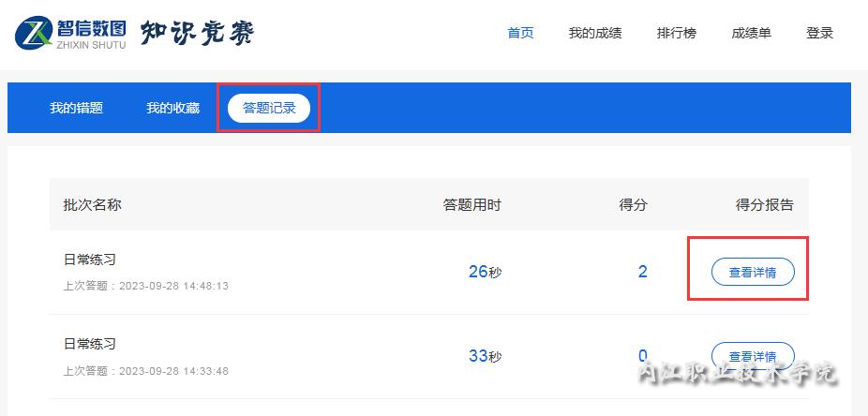Select second 日常练习 record title
This screenshot has height=416, width=868.
(x=90, y=344)
